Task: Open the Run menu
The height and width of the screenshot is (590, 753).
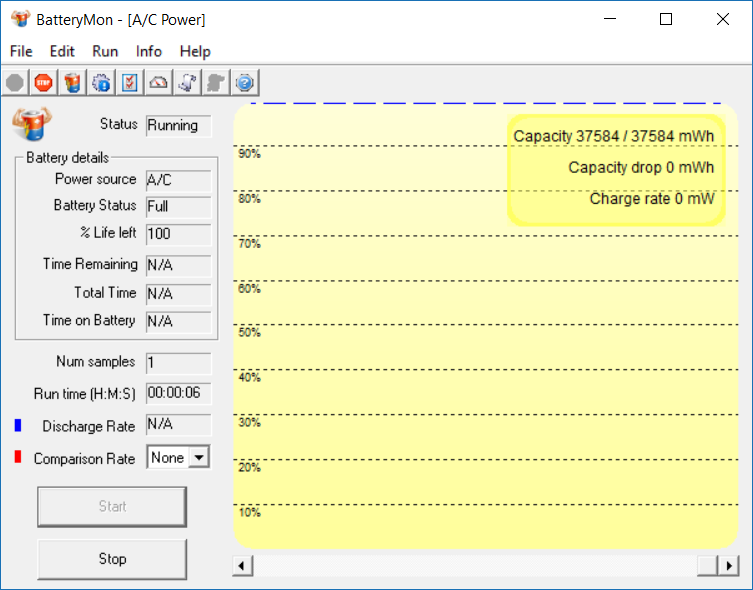Action: [x=105, y=51]
